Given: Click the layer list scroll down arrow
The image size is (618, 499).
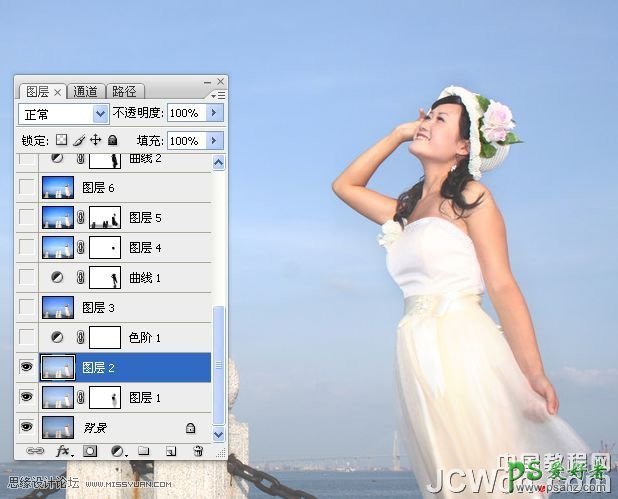Looking at the screenshot, I should click(220, 432).
